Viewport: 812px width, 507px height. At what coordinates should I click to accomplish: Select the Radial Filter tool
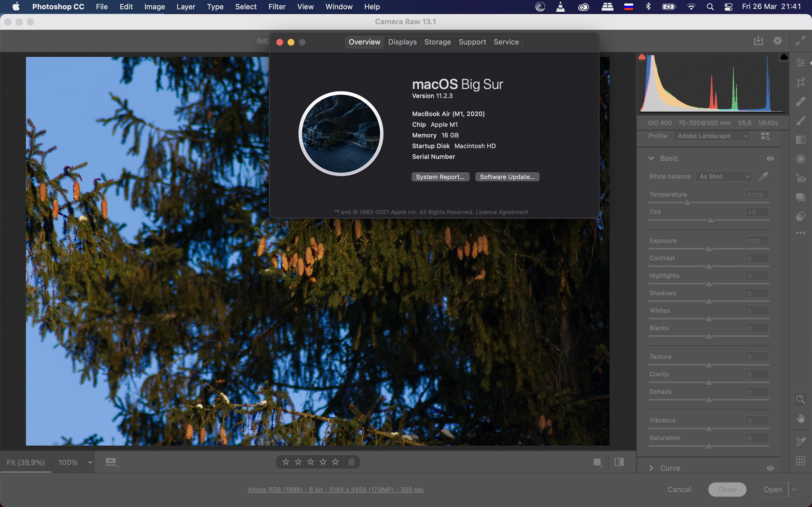tap(801, 159)
